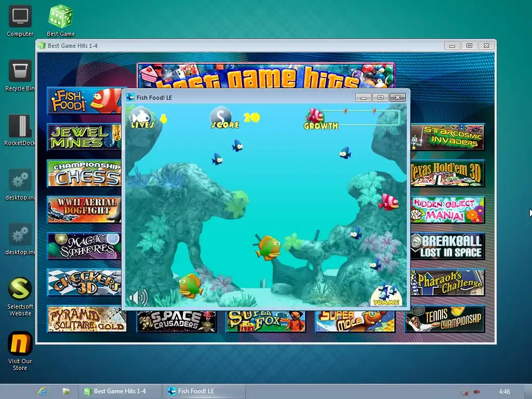
Task: Open the Recycle Bin icon
Action: pos(20,75)
